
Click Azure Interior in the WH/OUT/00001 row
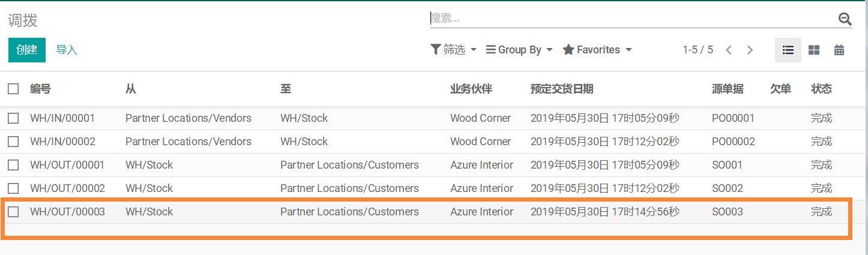pos(481,165)
